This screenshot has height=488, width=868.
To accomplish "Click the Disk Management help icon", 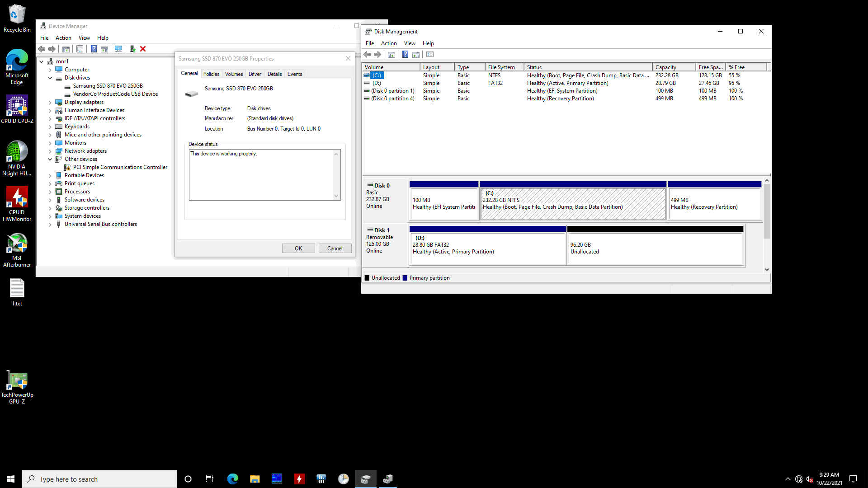I will coord(406,54).
